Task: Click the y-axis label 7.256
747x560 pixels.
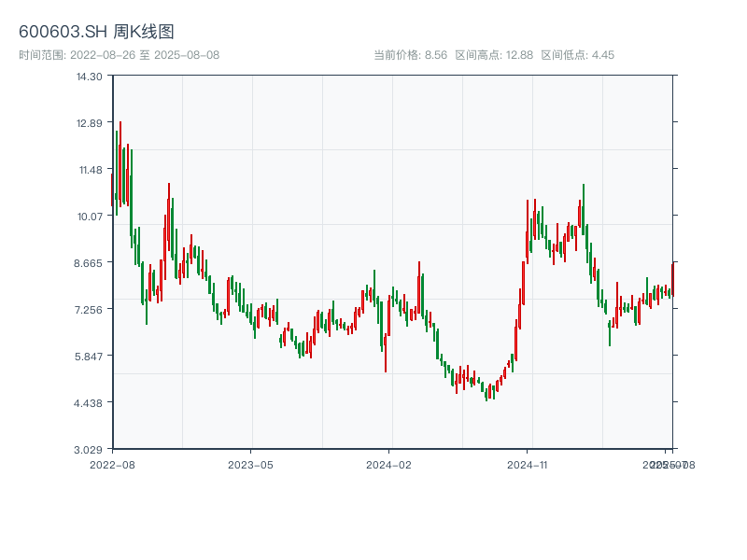Action: 88,310
